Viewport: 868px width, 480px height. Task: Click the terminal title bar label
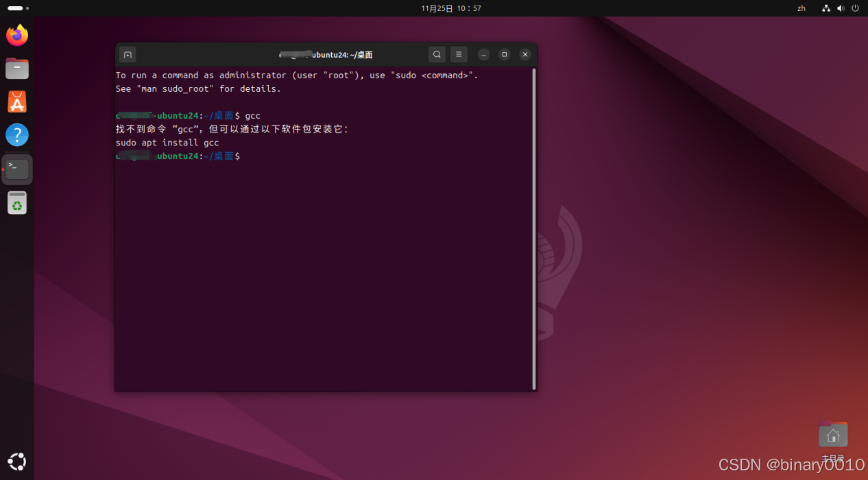326,54
